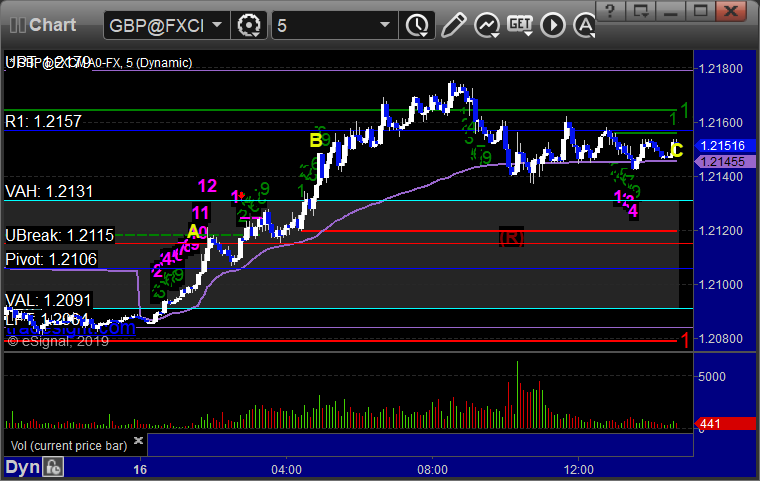
Task: Expand the GBP@FXCI symbol dropdown arrow
Action: (217, 24)
